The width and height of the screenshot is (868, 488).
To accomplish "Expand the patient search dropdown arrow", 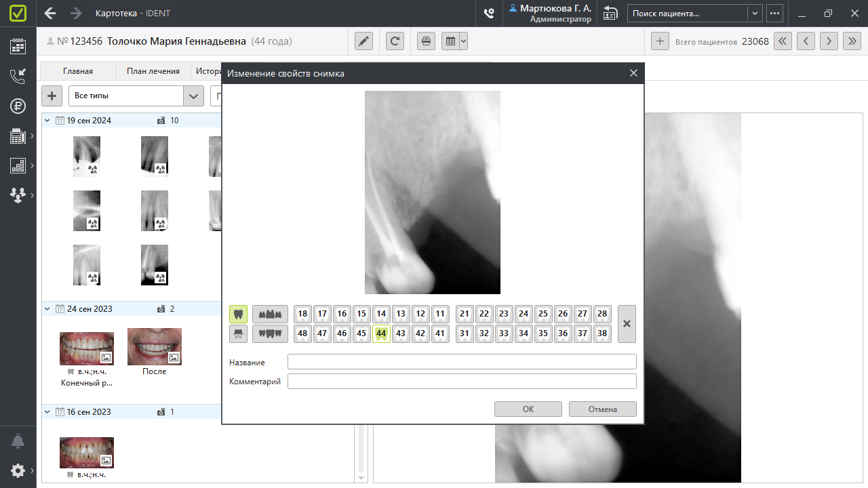I will (x=755, y=13).
